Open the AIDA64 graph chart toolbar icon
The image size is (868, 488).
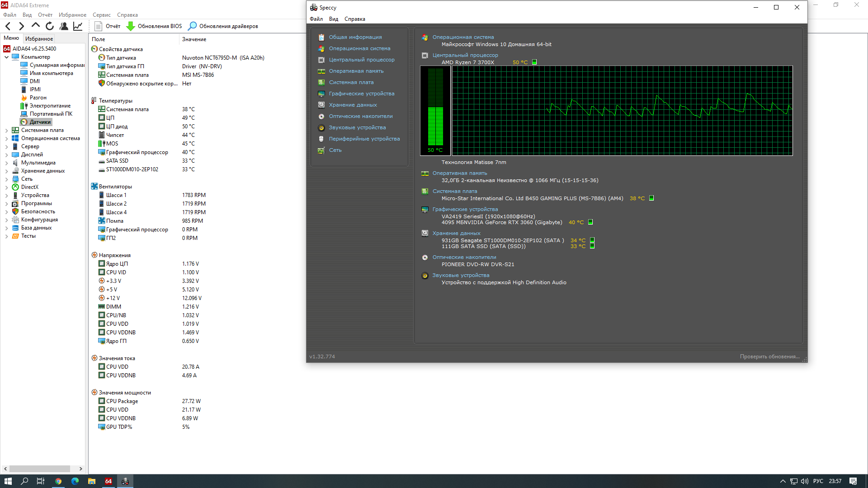pyautogui.click(x=78, y=26)
